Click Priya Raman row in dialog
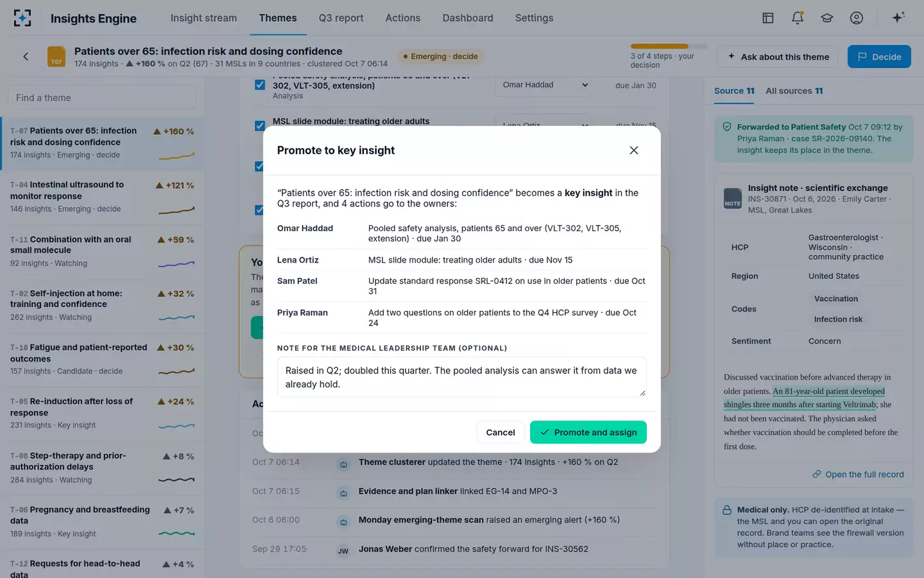Viewport: 924px width, 578px height. (x=462, y=317)
